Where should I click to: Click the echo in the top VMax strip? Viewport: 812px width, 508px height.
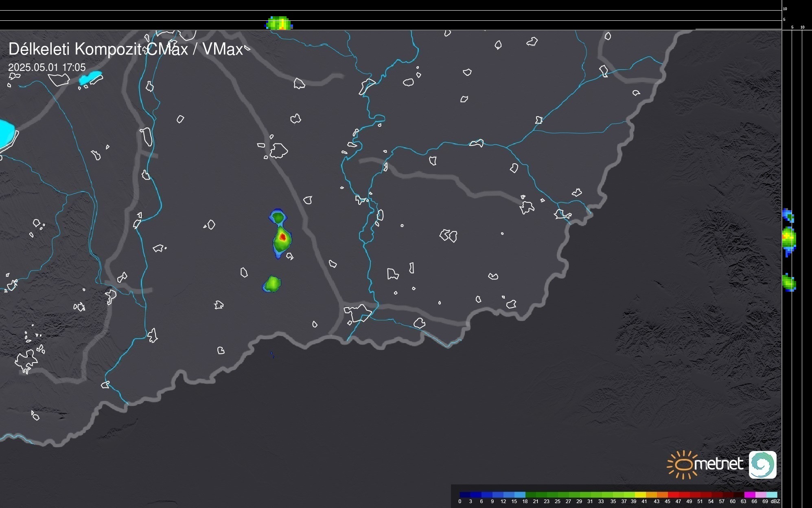point(280,23)
